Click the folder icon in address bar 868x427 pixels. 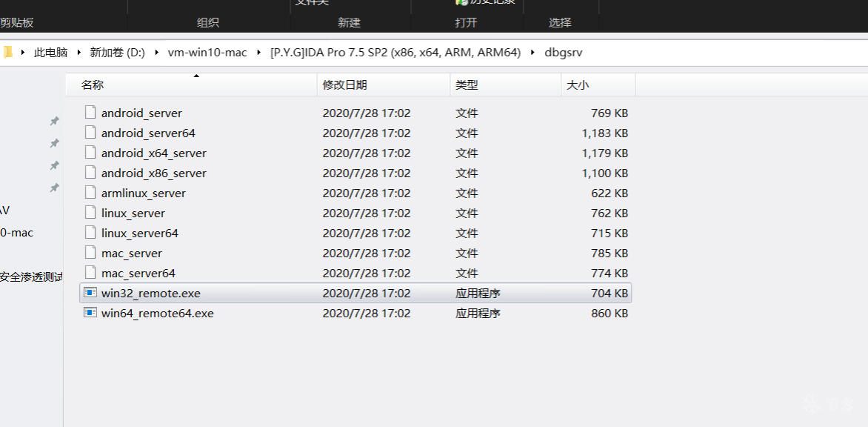[7, 52]
